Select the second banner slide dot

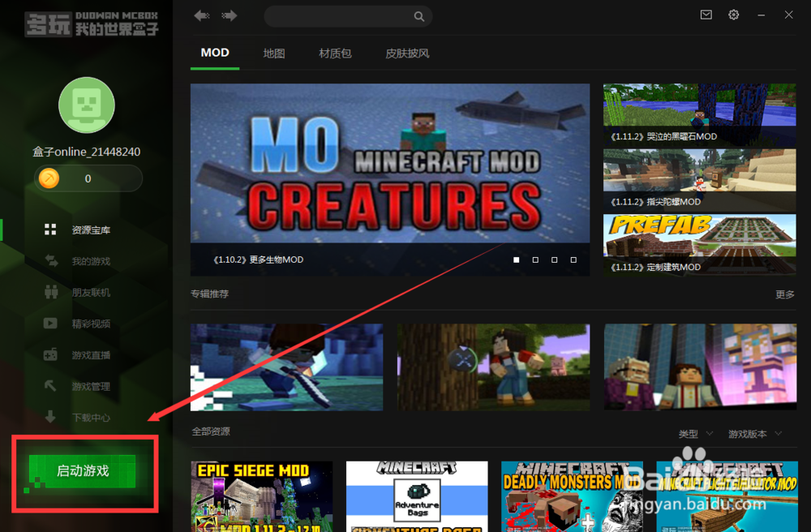click(x=535, y=260)
